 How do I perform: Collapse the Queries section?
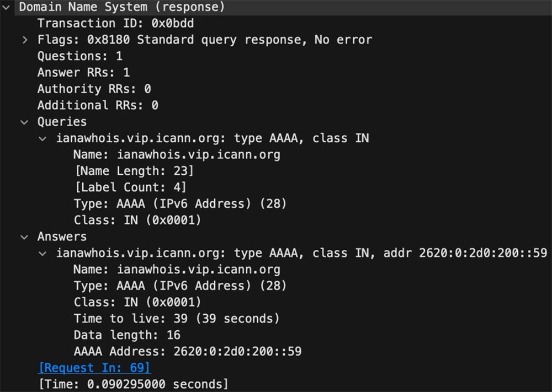24,122
